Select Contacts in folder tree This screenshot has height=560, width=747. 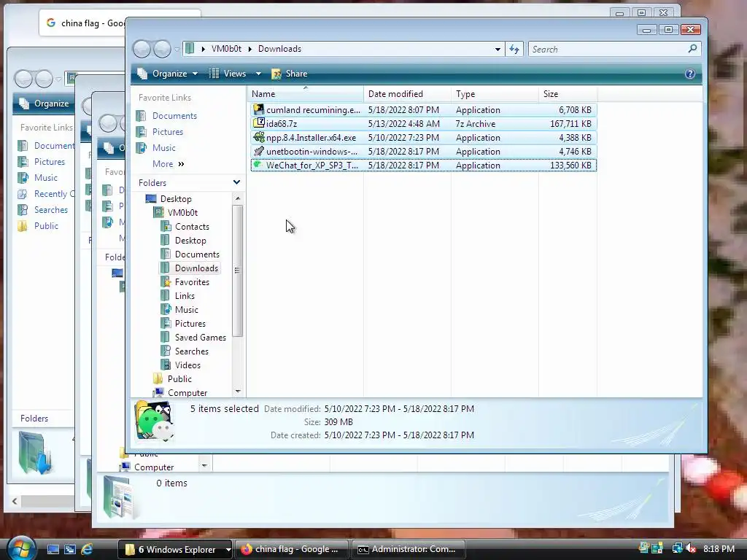coord(192,226)
